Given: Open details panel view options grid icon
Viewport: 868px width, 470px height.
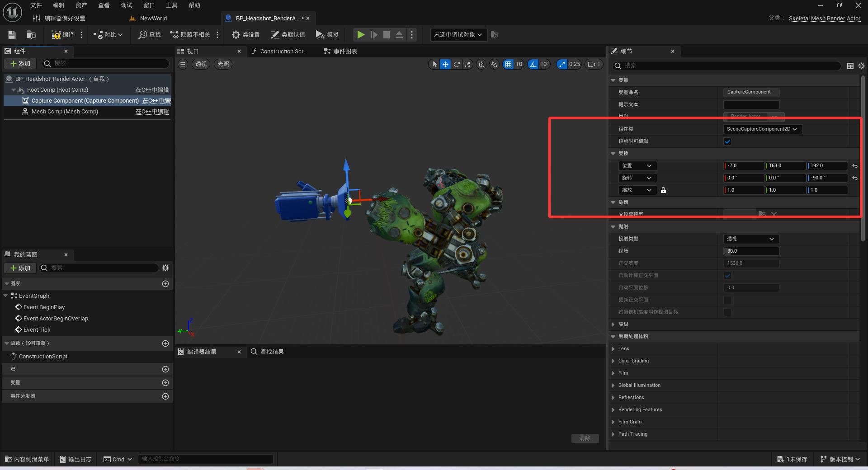Looking at the screenshot, I should 850,66.
